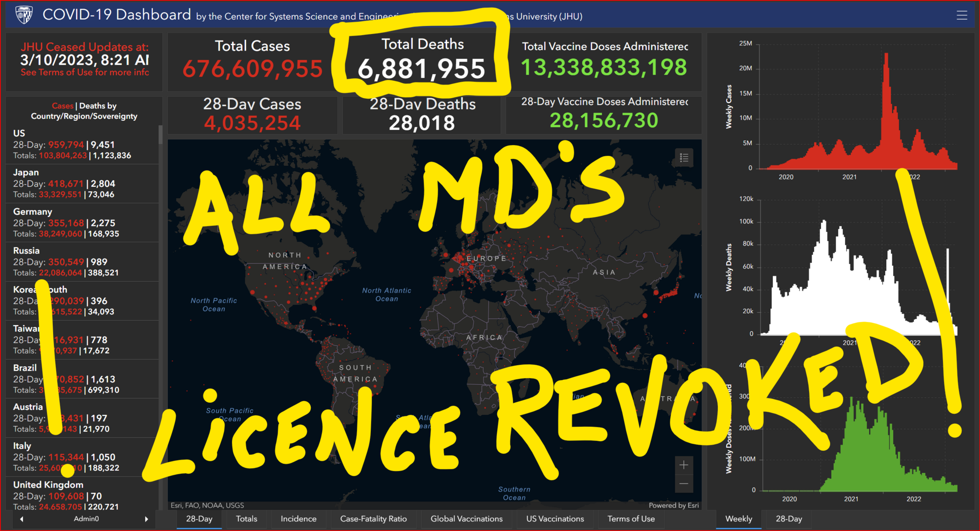980x531 pixels.
Task: Zoom out on the world map
Action: 683,484
